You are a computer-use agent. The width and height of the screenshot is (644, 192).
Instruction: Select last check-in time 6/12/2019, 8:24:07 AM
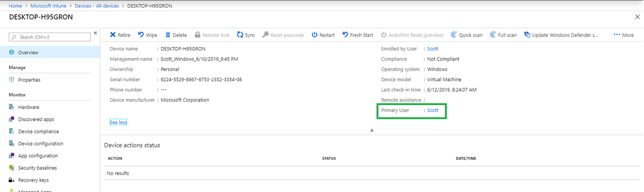pyautogui.click(x=452, y=90)
